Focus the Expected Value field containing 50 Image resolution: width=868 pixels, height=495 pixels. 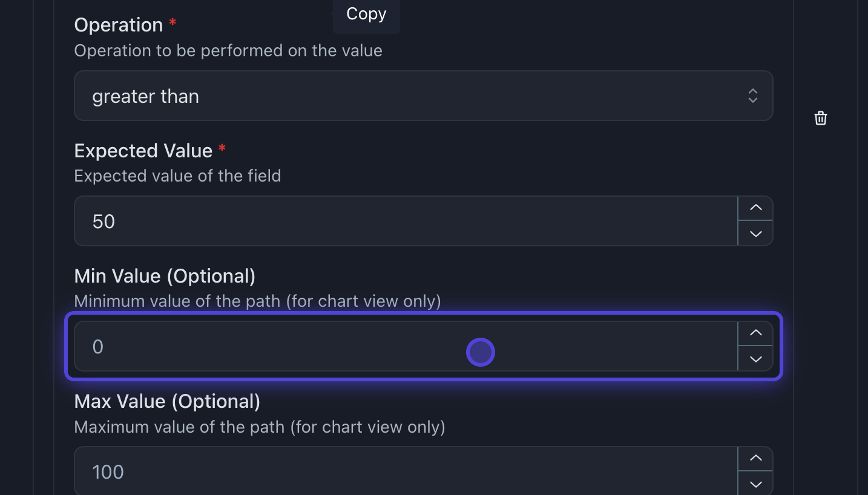(406, 221)
